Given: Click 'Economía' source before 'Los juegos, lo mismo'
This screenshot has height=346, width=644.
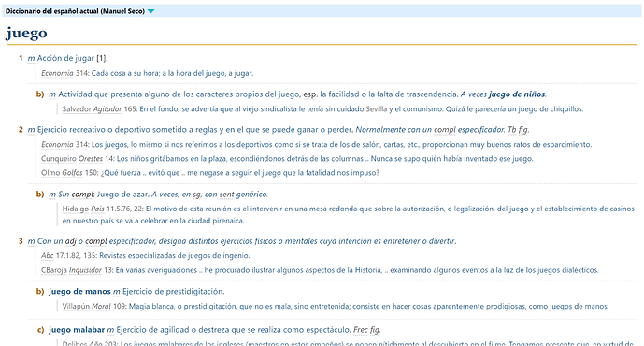Looking at the screenshot, I should coord(57,145).
